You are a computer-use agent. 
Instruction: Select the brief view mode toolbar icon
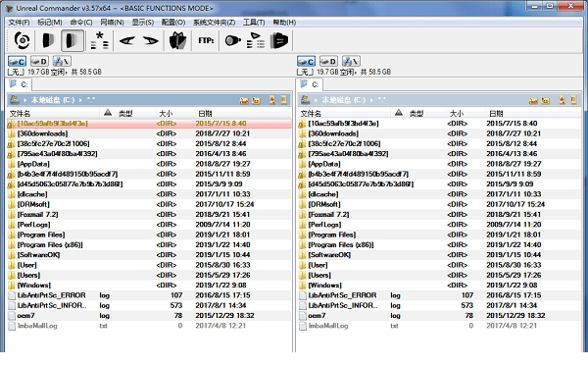48,40
